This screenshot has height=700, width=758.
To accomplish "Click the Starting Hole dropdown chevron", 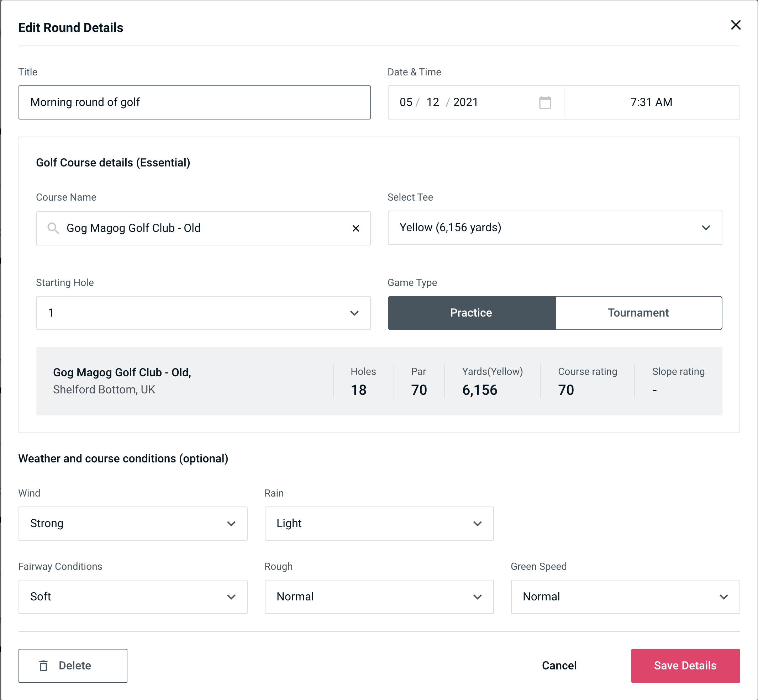I will click(354, 313).
